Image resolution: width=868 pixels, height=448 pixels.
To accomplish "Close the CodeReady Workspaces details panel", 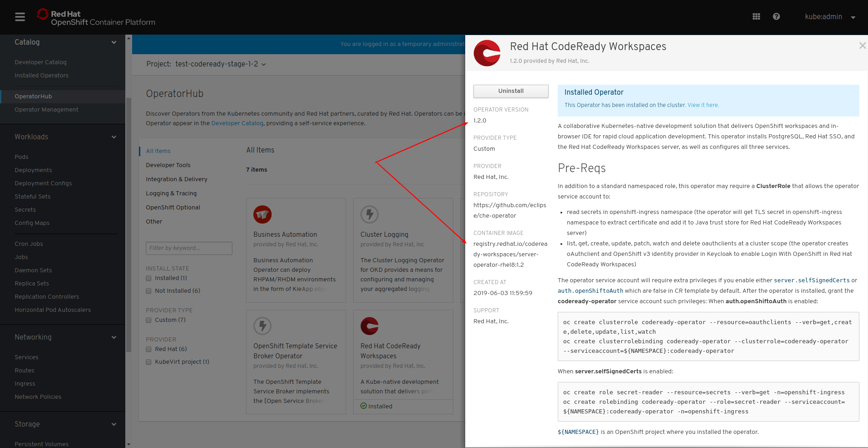I will [862, 46].
